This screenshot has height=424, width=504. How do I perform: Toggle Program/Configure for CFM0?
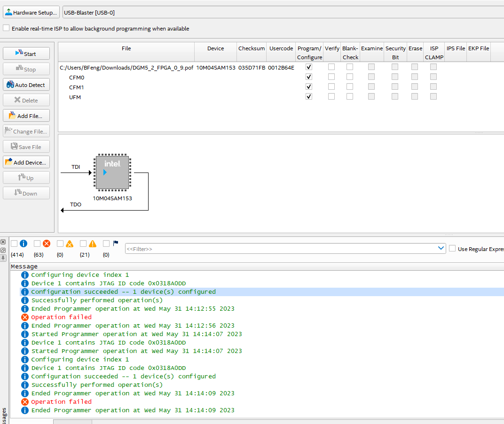[x=309, y=77]
